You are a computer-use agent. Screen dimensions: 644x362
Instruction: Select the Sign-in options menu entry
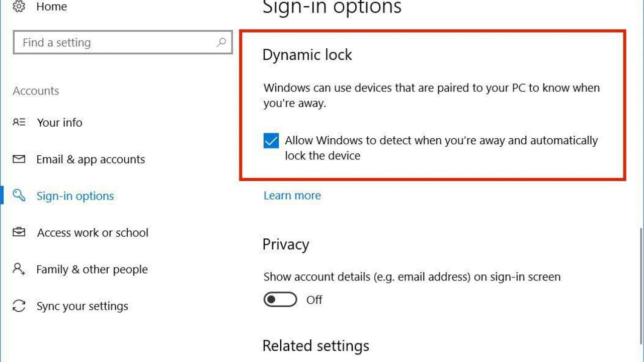click(75, 196)
